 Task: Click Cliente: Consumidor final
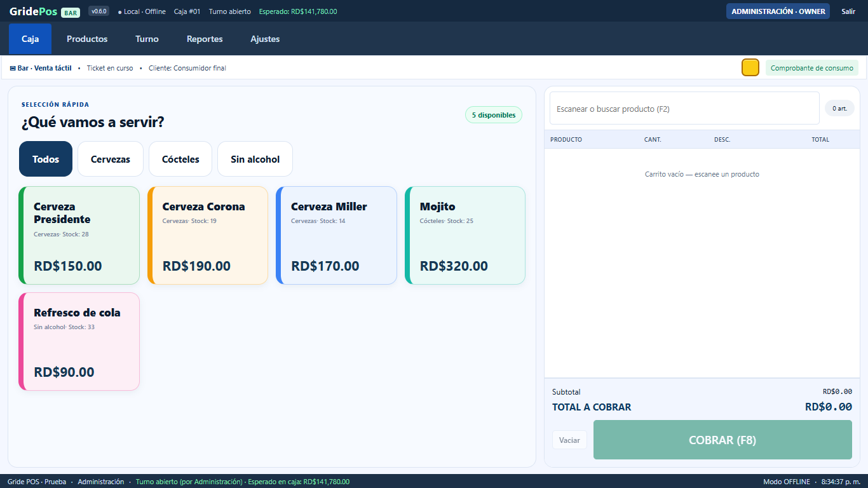(x=187, y=68)
